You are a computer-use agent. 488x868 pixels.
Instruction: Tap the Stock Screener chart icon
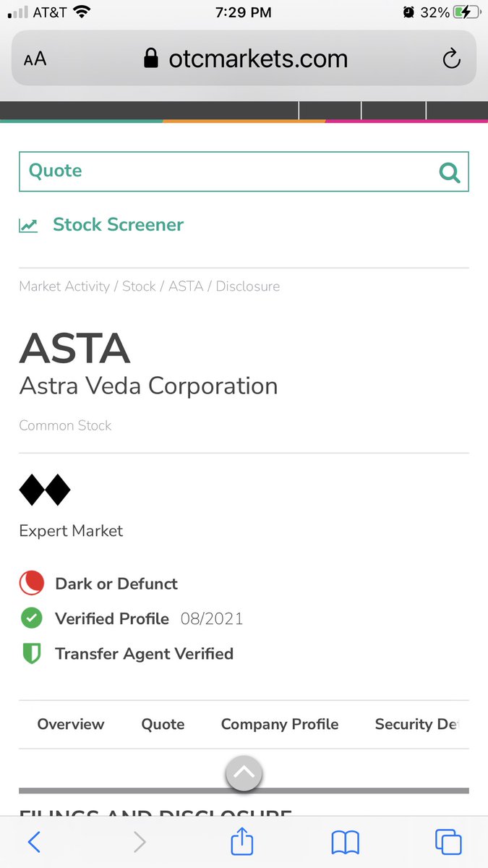pyautogui.click(x=28, y=225)
